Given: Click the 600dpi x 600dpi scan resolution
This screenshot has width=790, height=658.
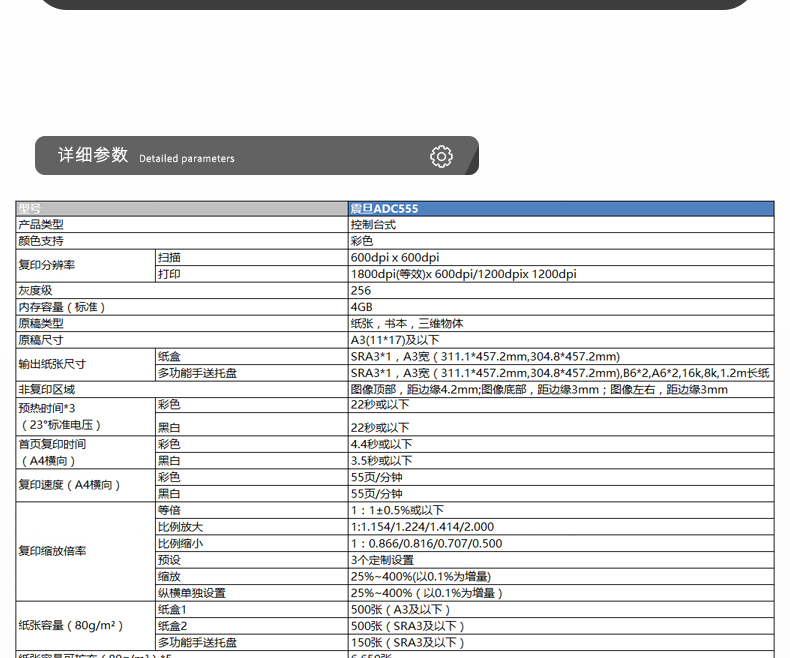Looking at the screenshot, I should (395, 257).
